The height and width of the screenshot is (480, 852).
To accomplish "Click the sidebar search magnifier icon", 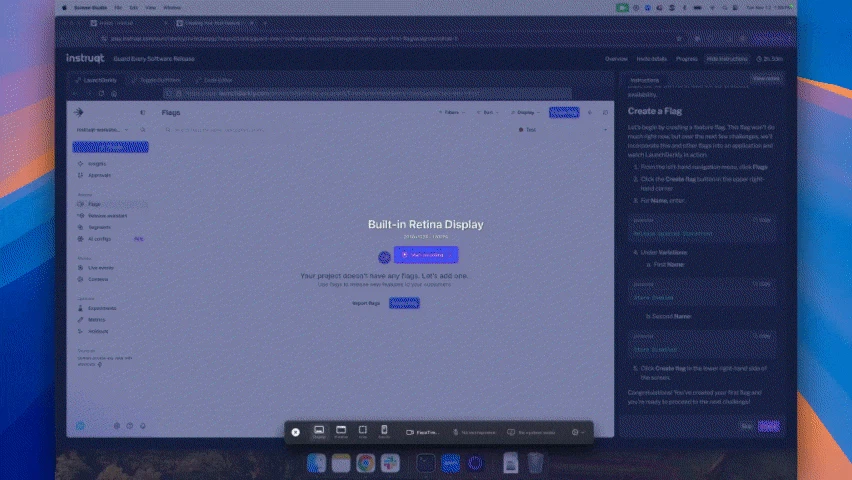I will click(x=143, y=130).
